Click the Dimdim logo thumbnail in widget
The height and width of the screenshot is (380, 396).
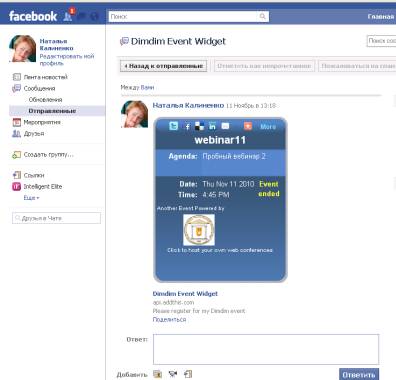199,230
